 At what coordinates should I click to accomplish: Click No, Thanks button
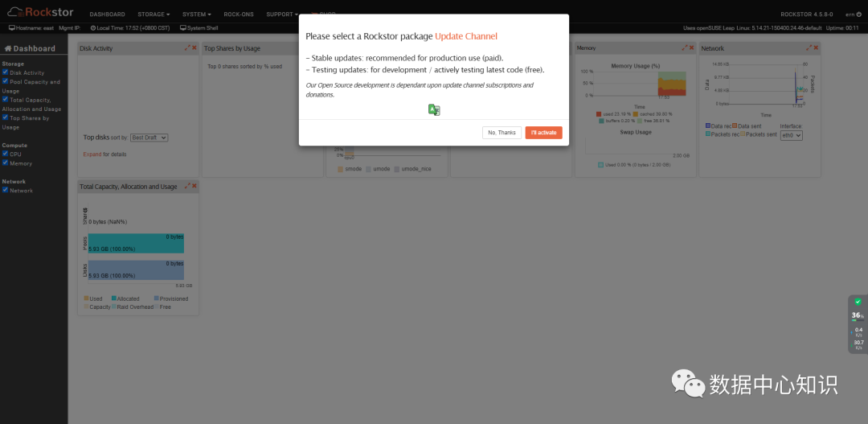click(502, 133)
